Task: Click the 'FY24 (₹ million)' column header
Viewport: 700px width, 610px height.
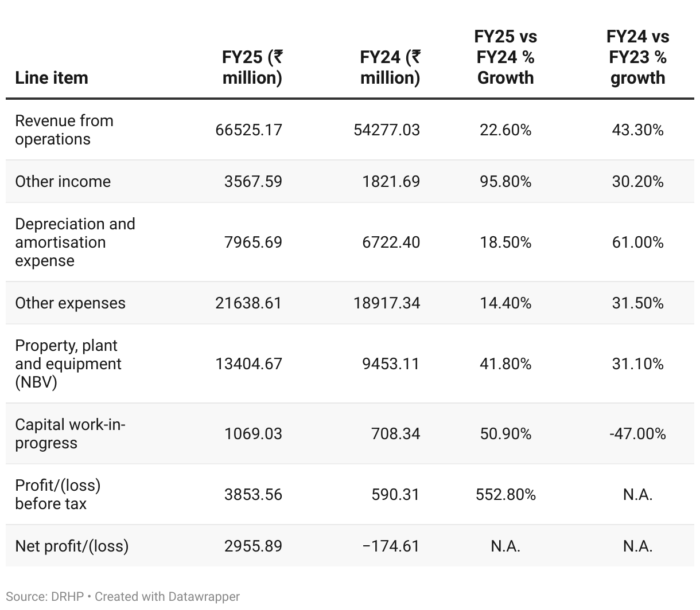Action: click(390, 68)
